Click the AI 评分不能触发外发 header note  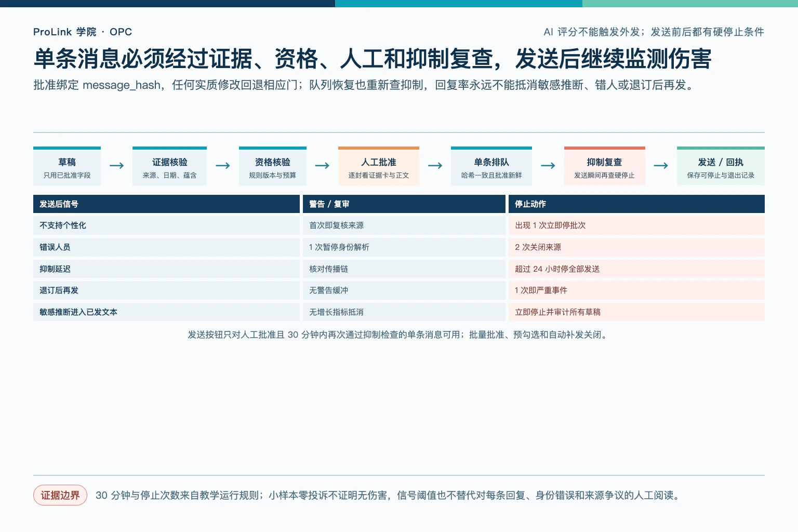(x=654, y=32)
